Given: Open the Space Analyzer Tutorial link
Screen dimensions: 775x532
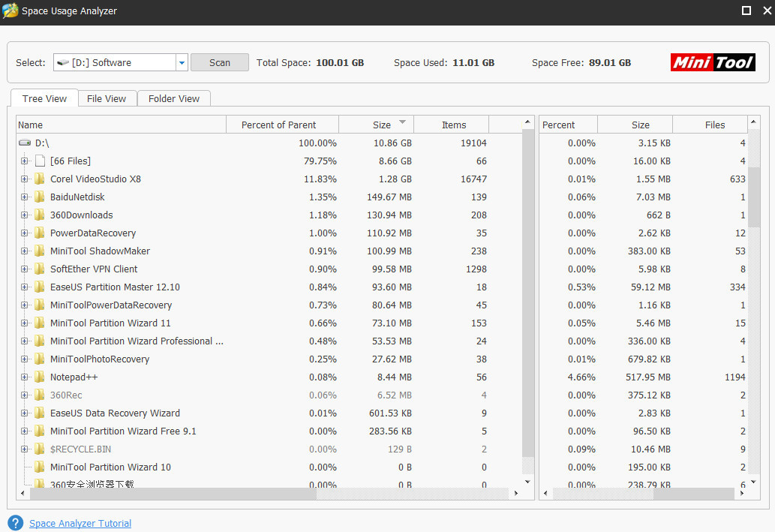Looking at the screenshot, I should 80,523.
